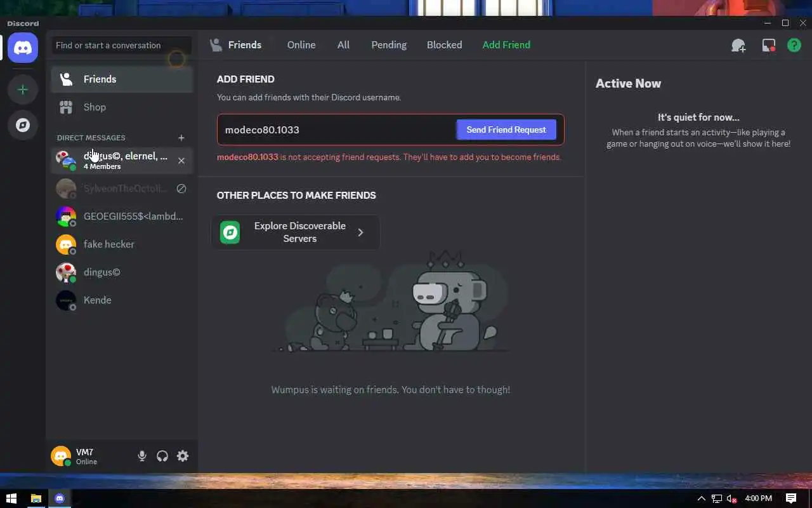The width and height of the screenshot is (812, 508).
Task: Open Discord home direct messages icon
Action: [x=23, y=48]
